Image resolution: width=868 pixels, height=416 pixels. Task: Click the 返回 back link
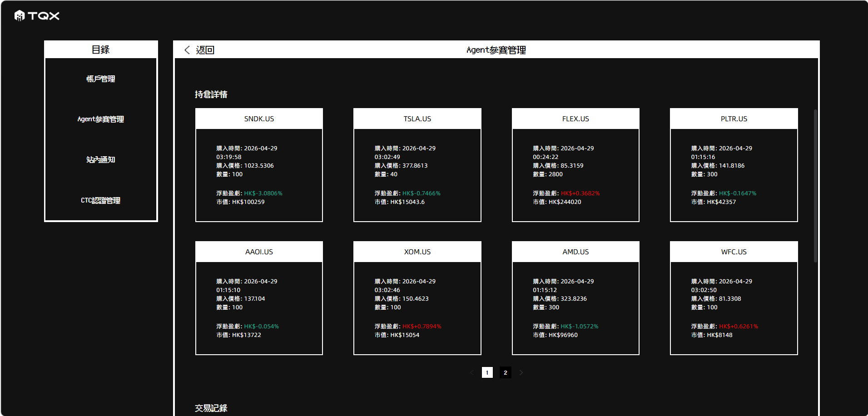pyautogui.click(x=205, y=50)
